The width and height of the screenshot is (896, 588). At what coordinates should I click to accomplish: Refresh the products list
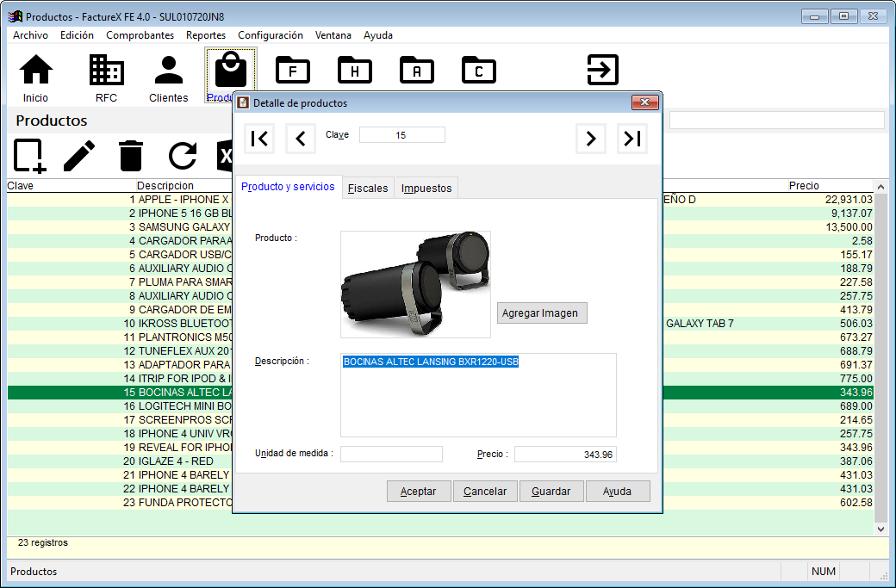pos(183,155)
